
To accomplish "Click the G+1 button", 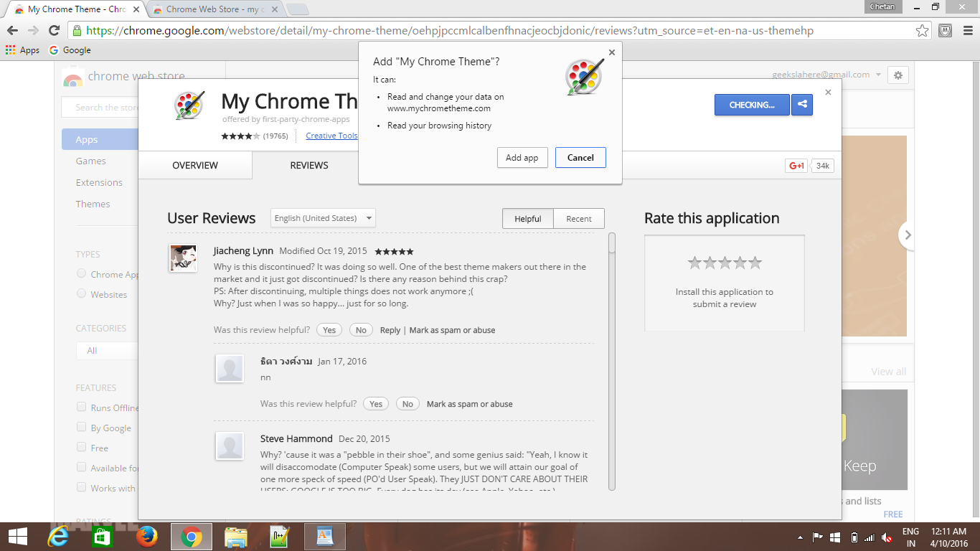I will [x=796, y=166].
